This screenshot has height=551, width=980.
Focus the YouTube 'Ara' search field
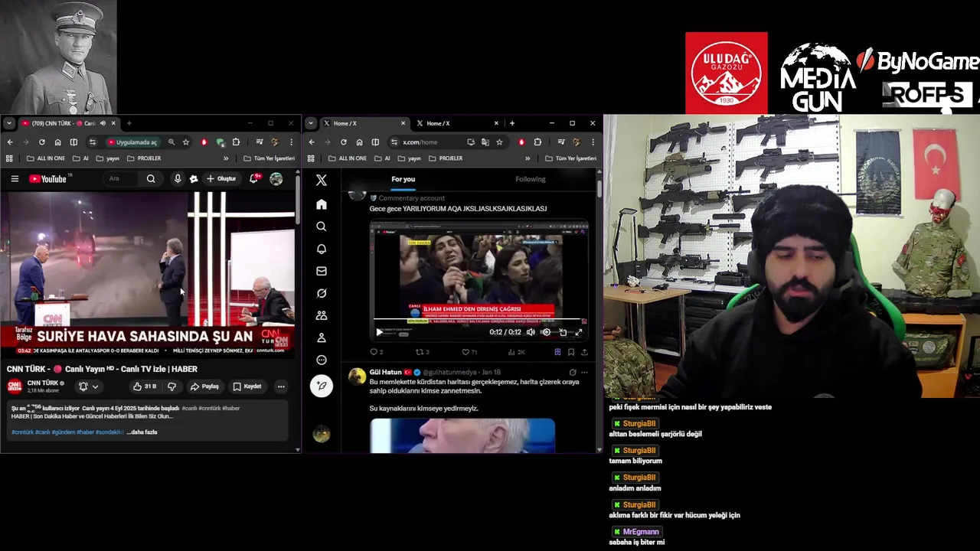click(x=122, y=178)
